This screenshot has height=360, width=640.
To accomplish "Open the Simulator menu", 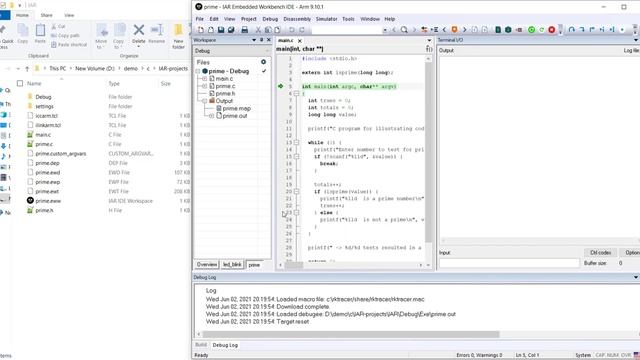I will [x=327, y=19].
